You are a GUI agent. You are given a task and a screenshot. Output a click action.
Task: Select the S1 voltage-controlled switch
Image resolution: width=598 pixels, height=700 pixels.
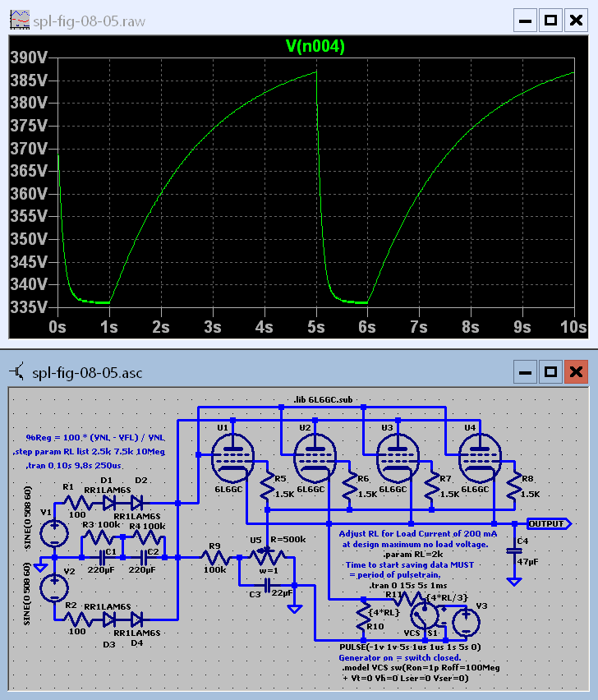point(425,619)
